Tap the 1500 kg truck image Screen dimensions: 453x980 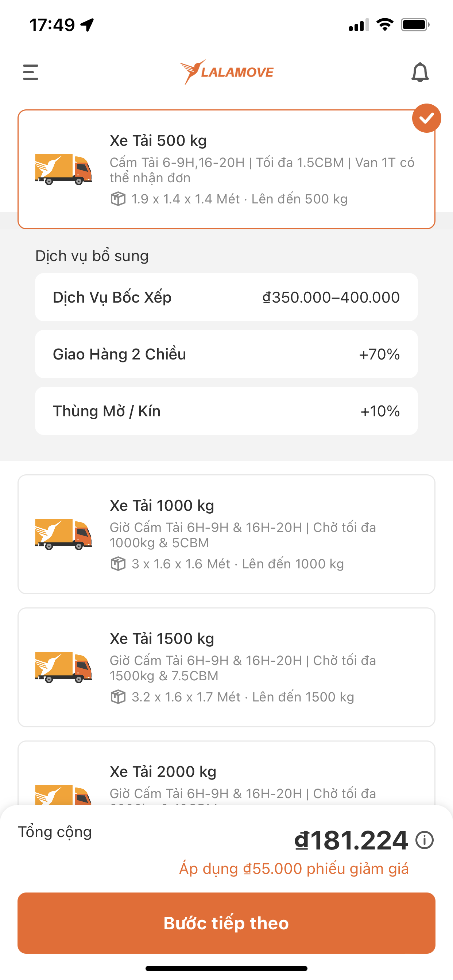63,667
